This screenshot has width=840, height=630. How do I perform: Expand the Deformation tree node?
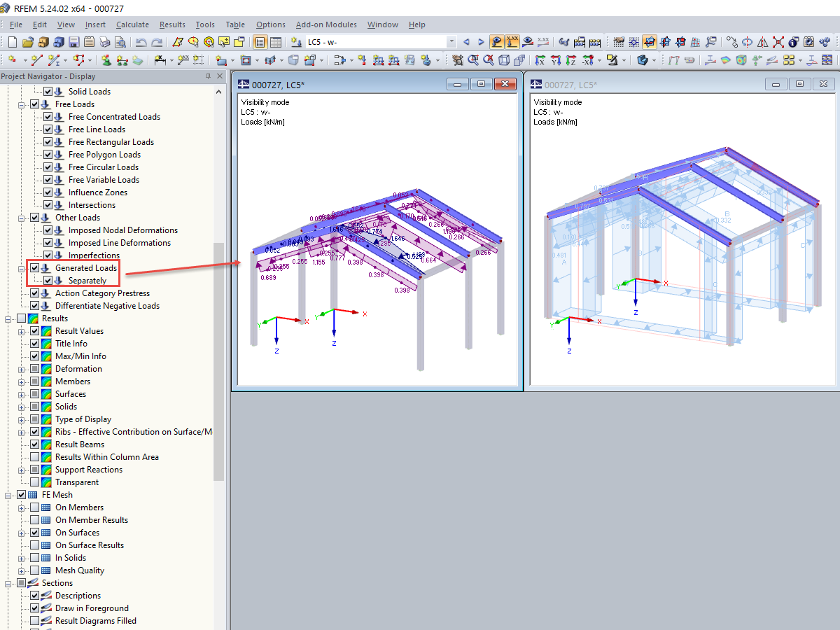click(x=22, y=369)
